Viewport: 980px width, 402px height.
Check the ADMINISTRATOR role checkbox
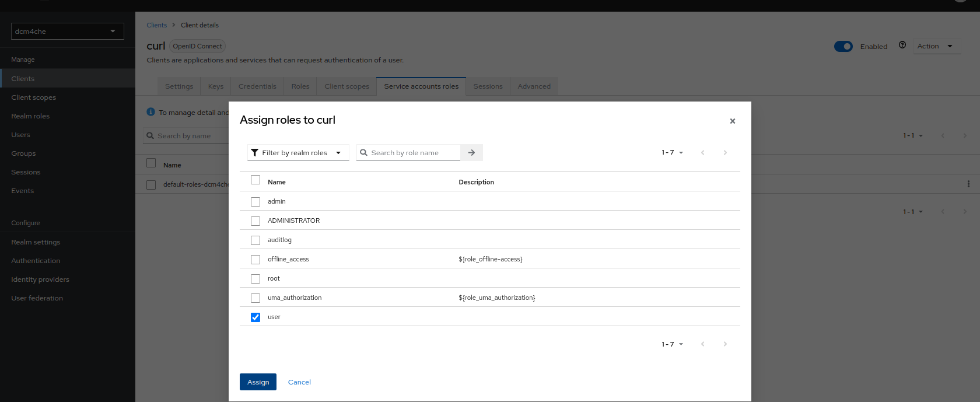click(x=256, y=221)
